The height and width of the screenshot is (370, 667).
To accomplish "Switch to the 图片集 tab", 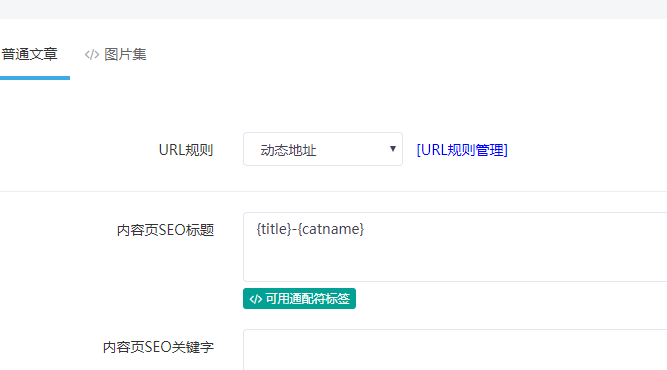I will (115, 54).
